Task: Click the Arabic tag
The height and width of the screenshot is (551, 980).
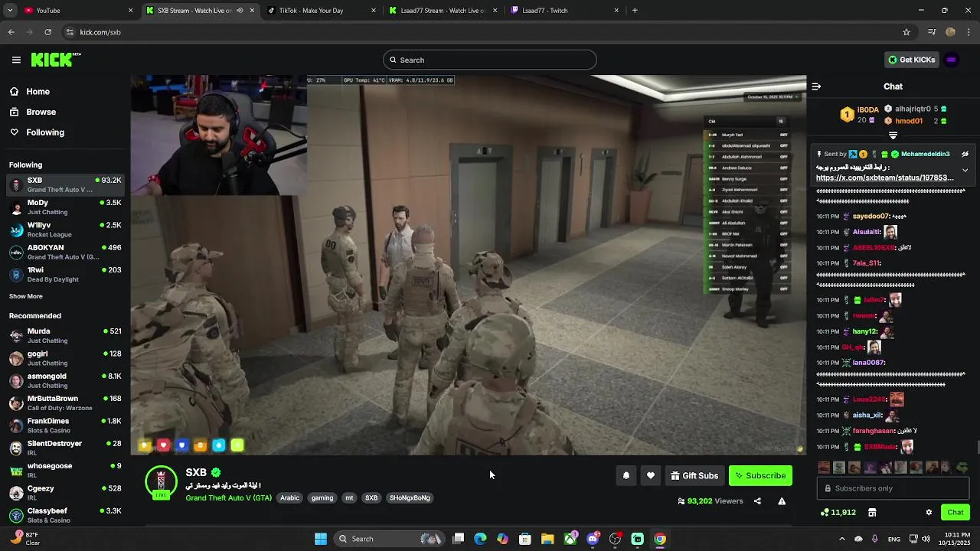Action: (x=289, y=498)
